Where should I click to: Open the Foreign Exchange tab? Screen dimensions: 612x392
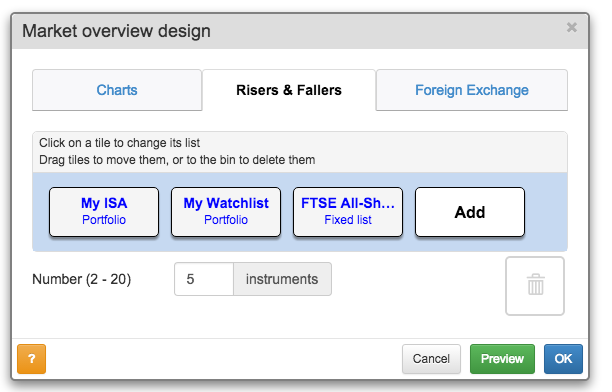471,90
